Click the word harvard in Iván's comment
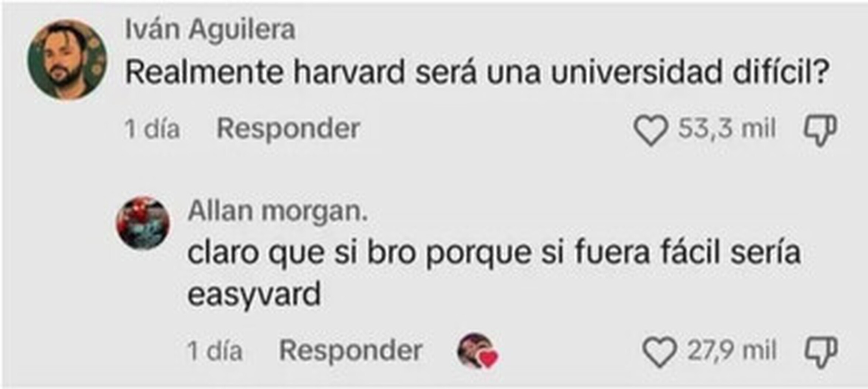Viewport: 868px width, 389px height. coord(350,72)
